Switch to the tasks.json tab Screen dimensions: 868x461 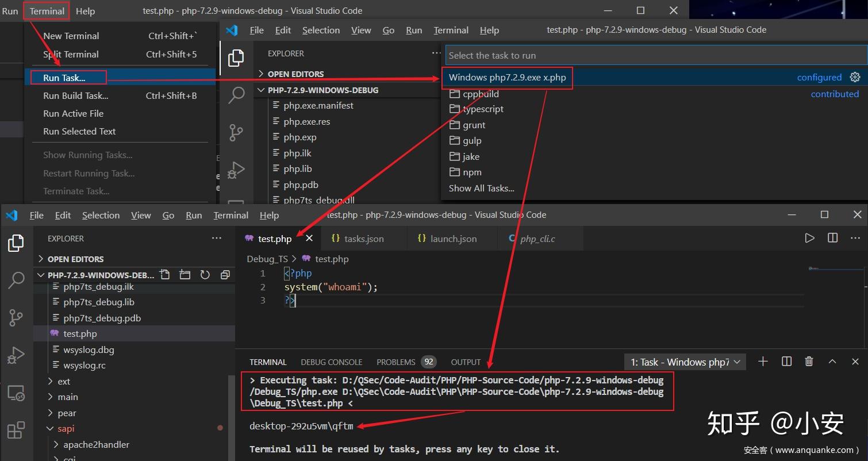click(x=363, y=239)
